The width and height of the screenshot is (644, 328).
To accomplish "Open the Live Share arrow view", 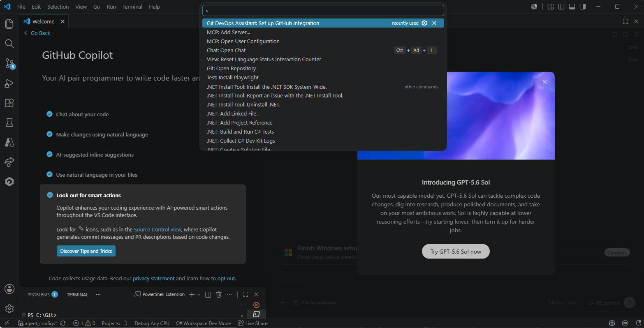I will (9, 162).
